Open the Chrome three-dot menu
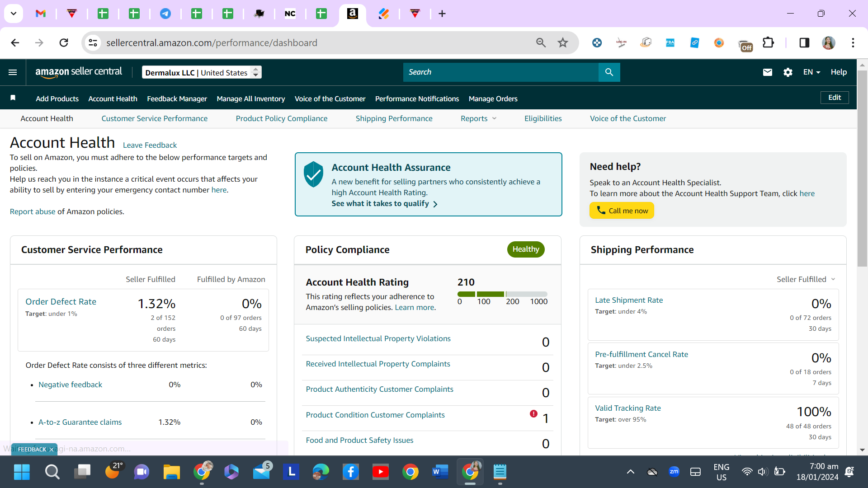Screen dimensions: 868x488 (853, 43)
